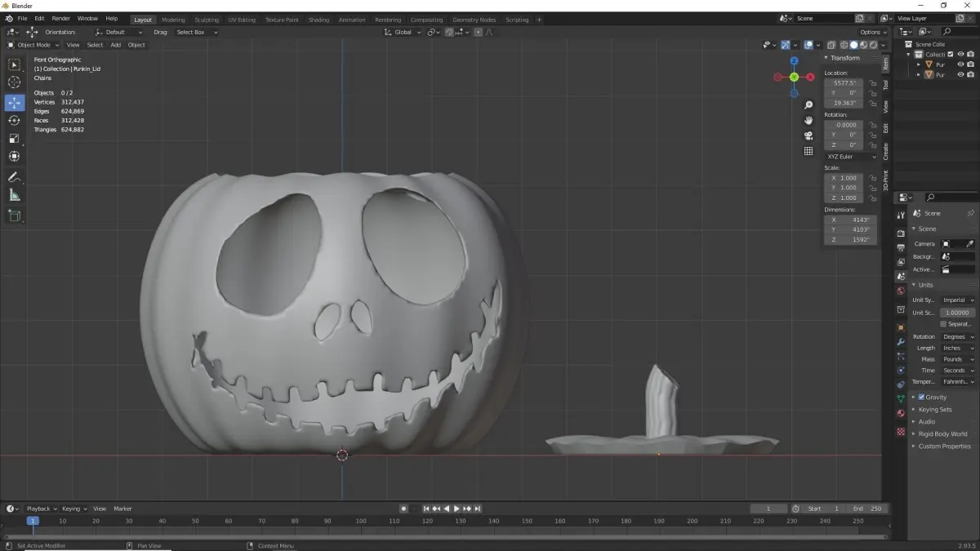
Task: Open the Output properties tab icon
Action: pyautogui.click(x=901, y=247)
